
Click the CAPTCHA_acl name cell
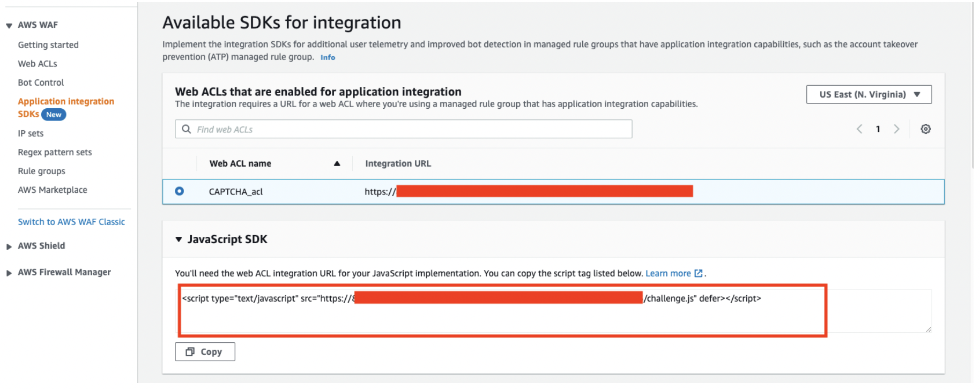tap(236, 192)
